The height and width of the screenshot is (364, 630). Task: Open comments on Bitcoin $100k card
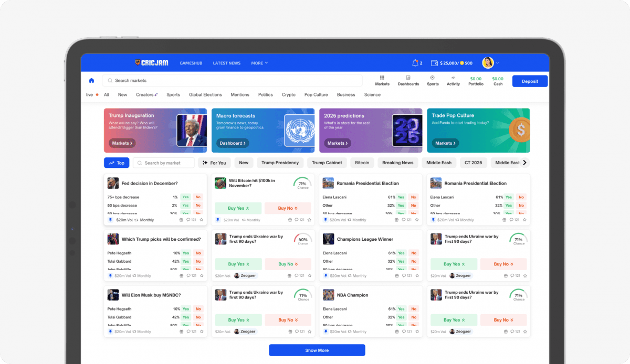point(299,220)
